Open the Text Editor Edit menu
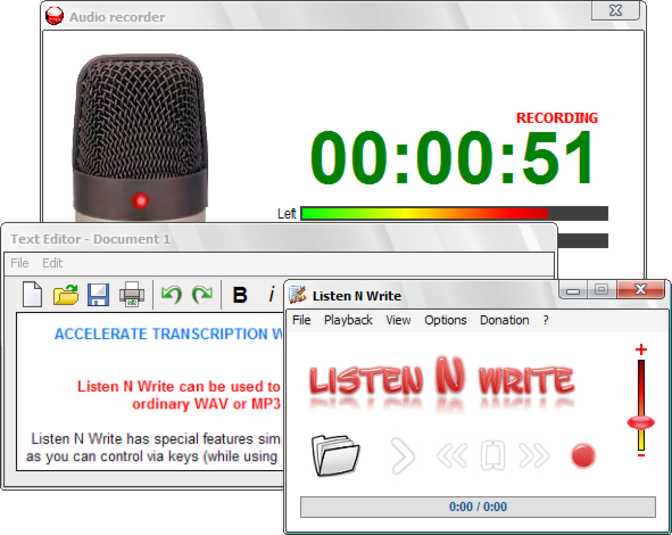672x535 pixels. pos(52,263)
